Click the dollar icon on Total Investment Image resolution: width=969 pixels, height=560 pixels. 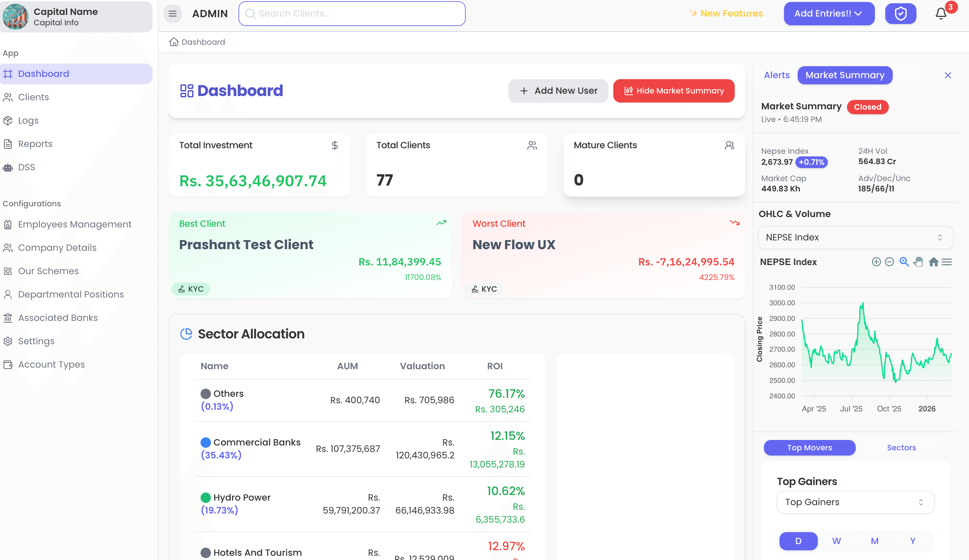point(335,145)
